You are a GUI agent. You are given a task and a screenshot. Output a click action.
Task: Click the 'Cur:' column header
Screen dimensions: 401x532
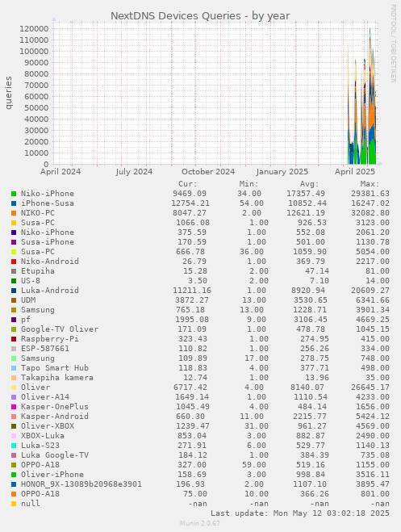coord(187,184)
